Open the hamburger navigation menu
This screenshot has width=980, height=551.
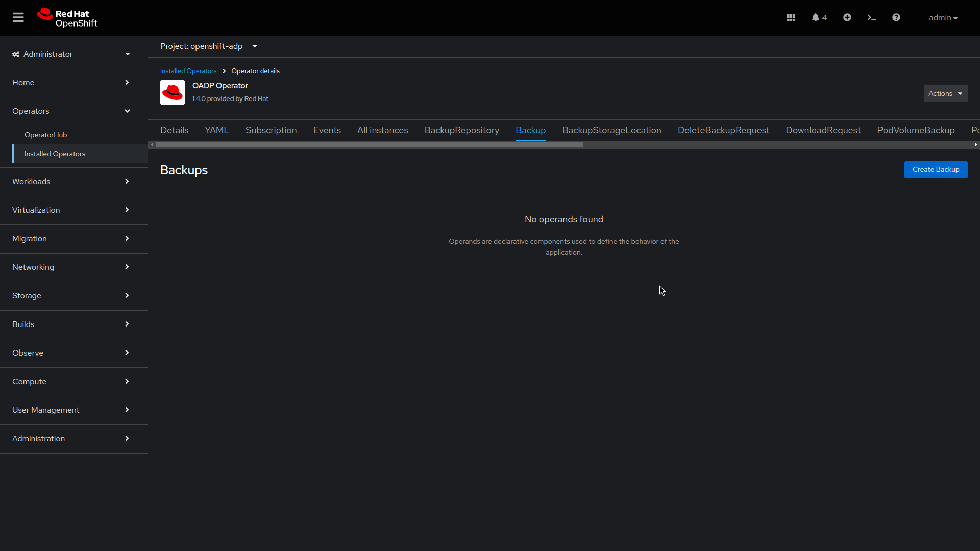18,17
